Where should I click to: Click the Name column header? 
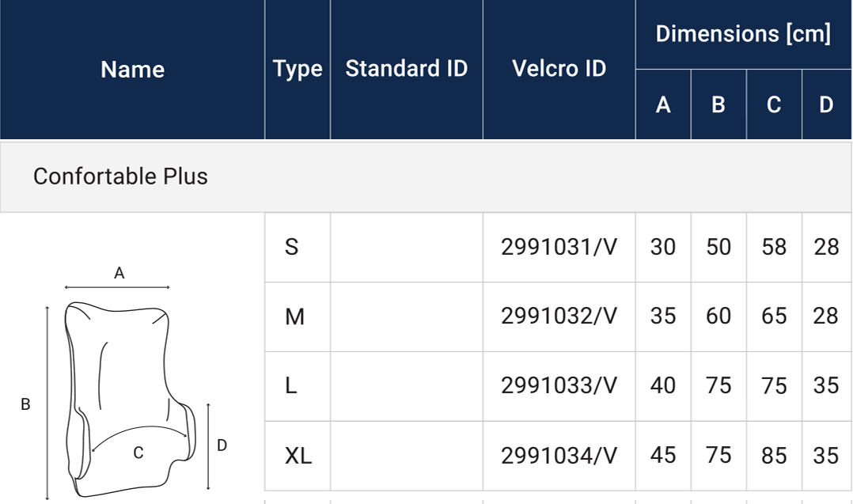point(132,70)
